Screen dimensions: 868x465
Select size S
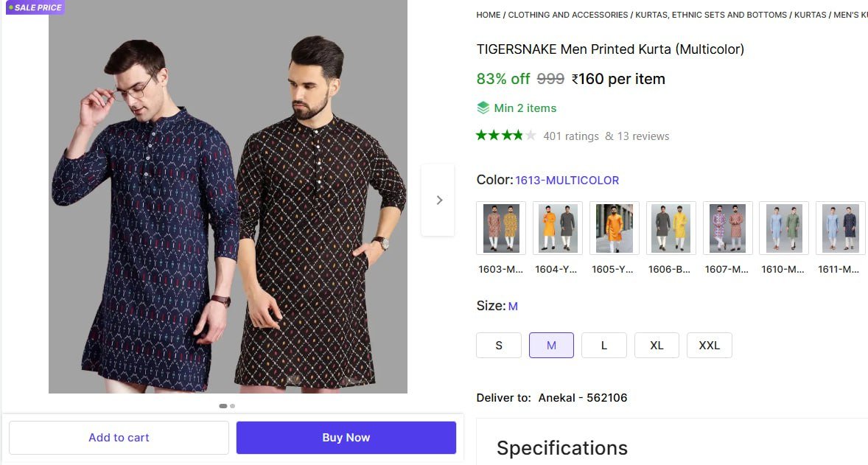[x=499, y=346]
